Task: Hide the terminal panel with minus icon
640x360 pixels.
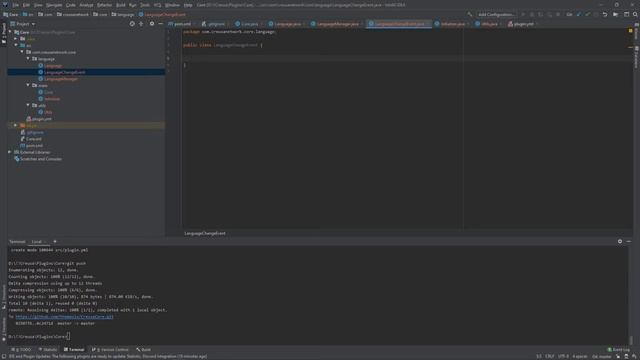Action: click(x=629, y=242)
